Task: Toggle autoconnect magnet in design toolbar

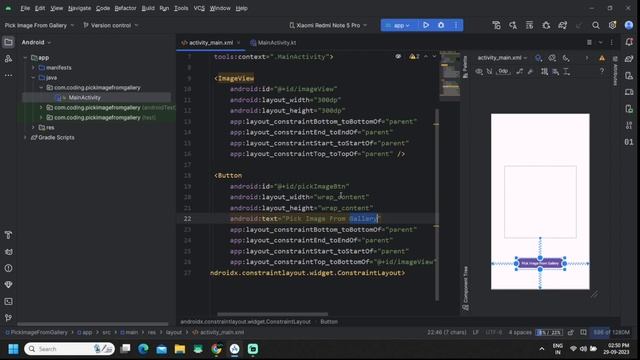Action: click(489, 71)
